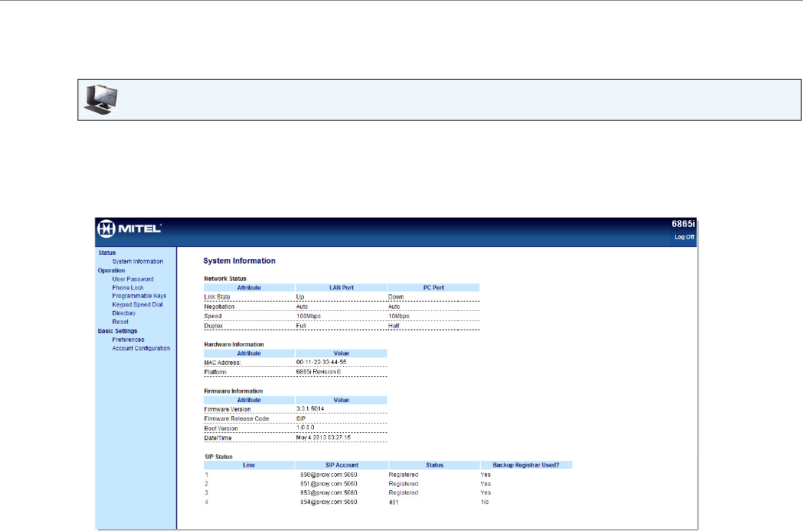The height and width of the screenshot is (532, 803).
Task: Click the System Information page title
Action: [239, 261]
